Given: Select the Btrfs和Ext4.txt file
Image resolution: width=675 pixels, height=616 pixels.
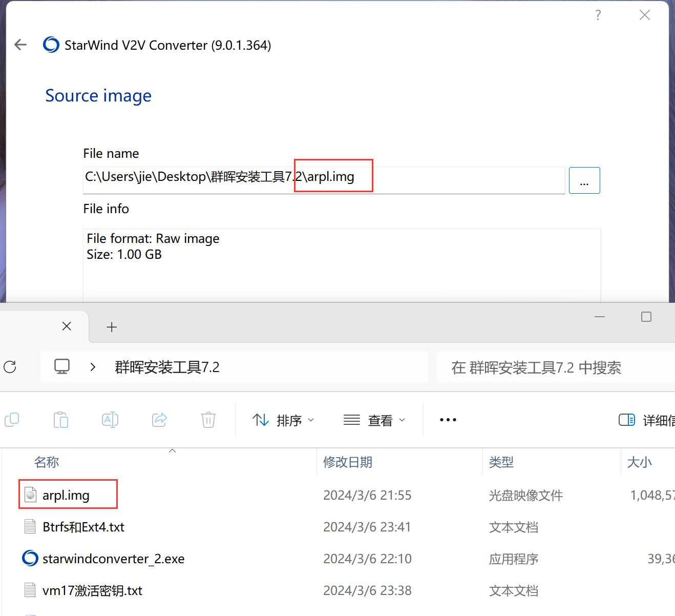Looking at the screenshot, I should pyautogui.click(x=83, y=527).
